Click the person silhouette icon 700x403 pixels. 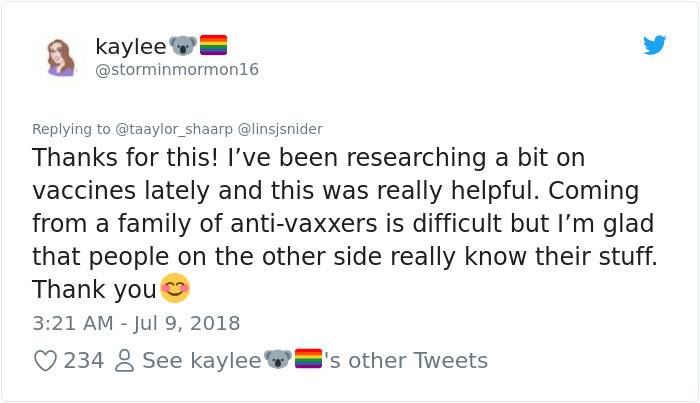[x=124, y=361]
